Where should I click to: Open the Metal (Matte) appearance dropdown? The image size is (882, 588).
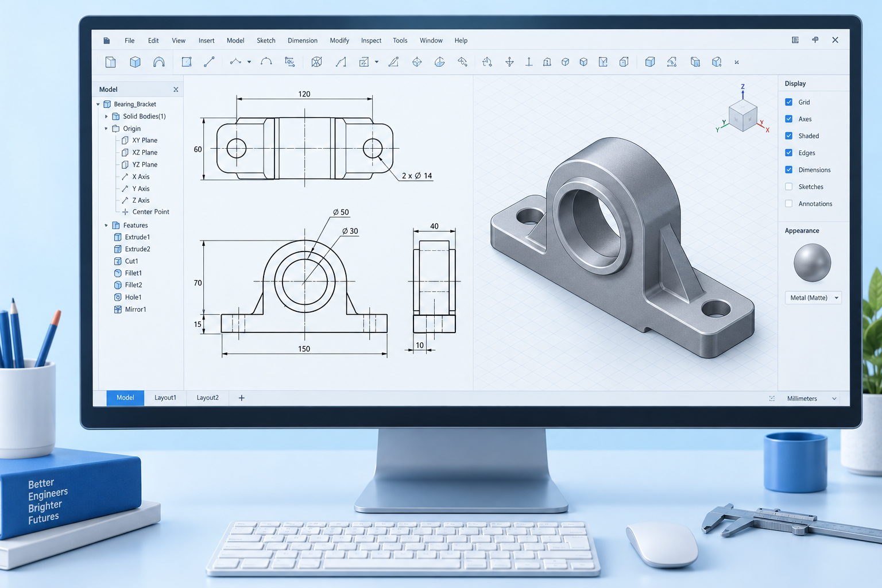[x=813, y=297]
